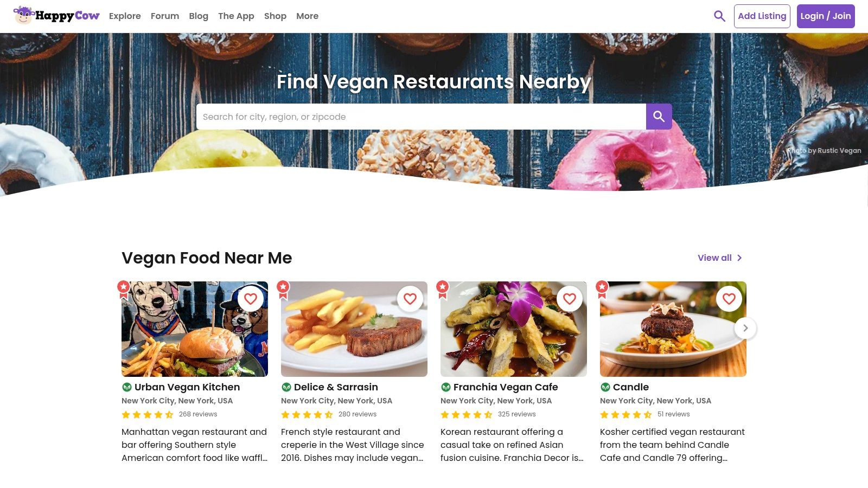Favorite Urban Vegan Kitchen with heart icon
Screen dimensions: 868x488
251,299
